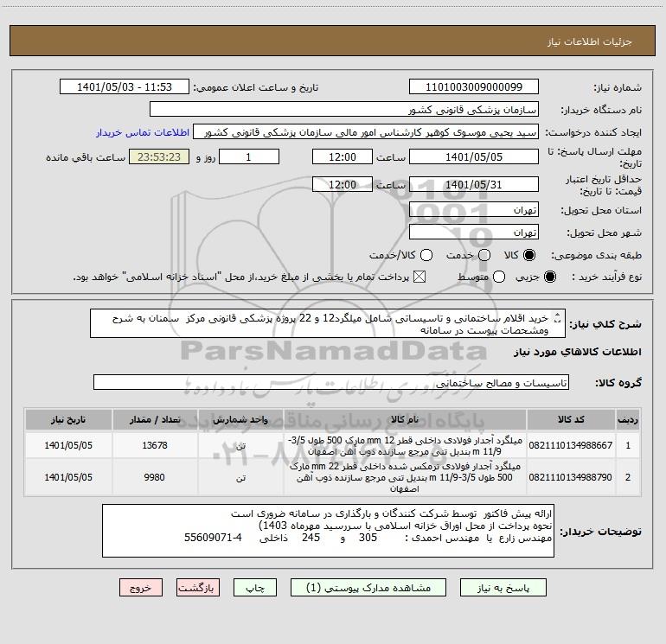Click the توضیحات خریدار text area

coord(328,531)
